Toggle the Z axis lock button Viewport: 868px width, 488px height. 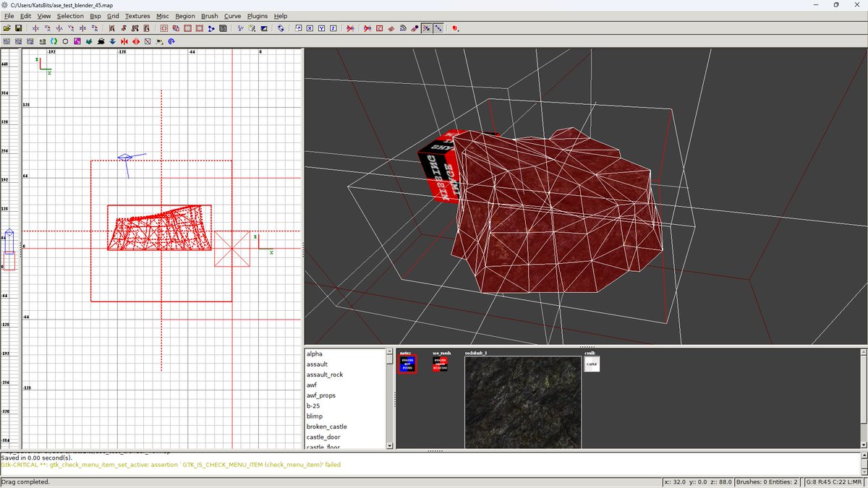click(x=333, y=28)
